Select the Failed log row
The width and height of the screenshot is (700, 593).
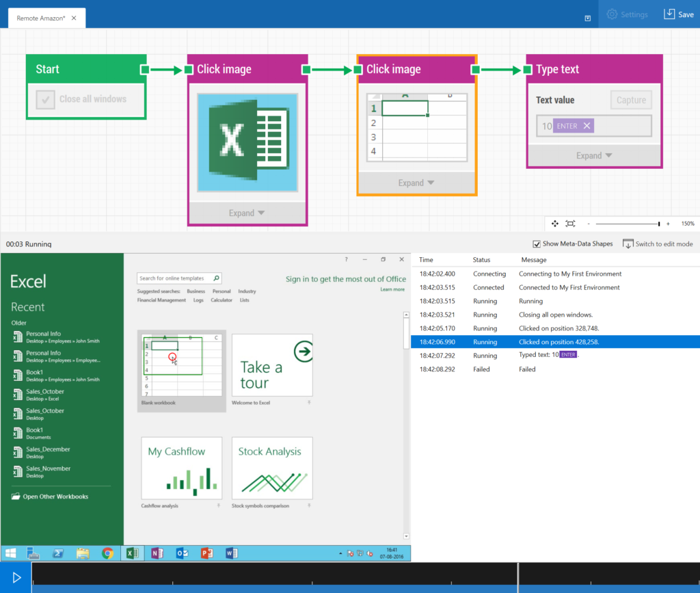coord(555,369)
